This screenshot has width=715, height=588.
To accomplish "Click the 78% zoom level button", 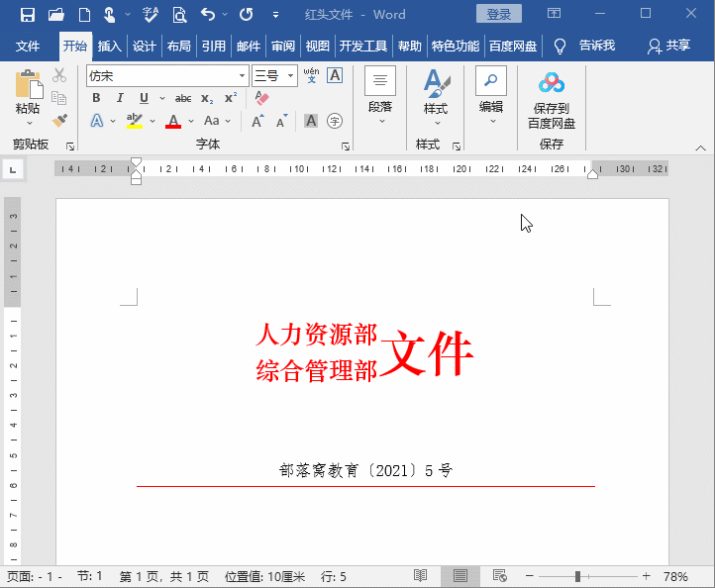I will [x=675, y=576].
